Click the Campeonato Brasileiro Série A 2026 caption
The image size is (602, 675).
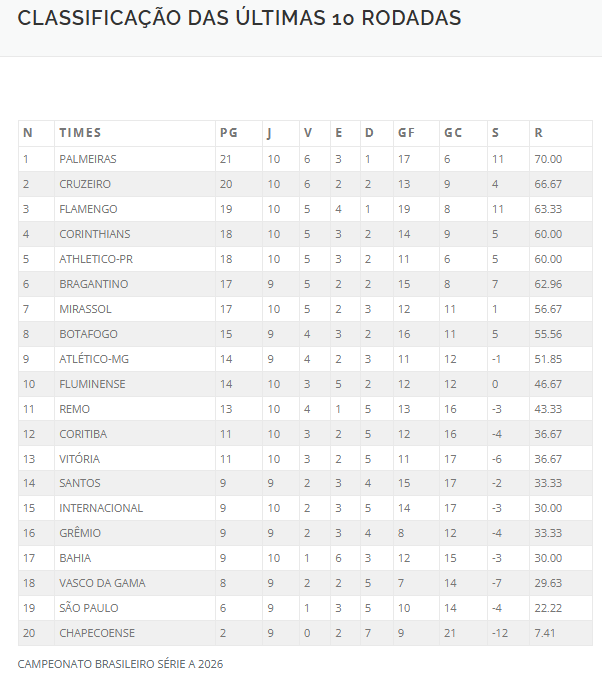[121, 664]
